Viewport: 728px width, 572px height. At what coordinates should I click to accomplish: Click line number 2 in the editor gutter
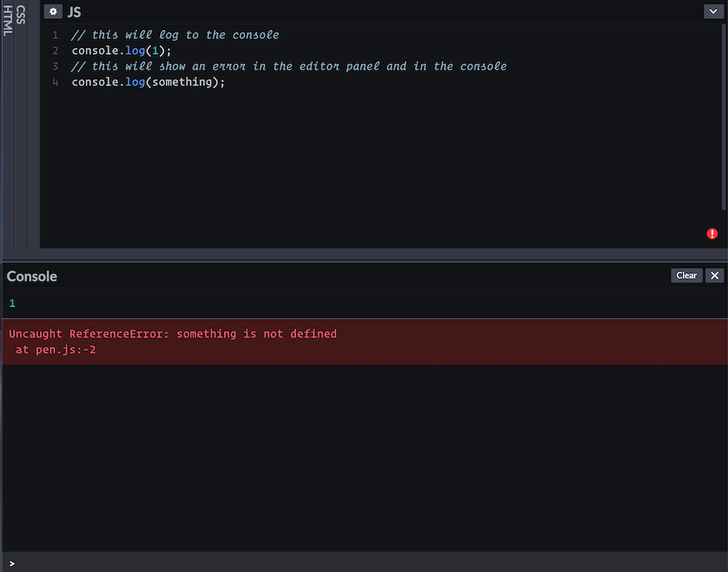54,51
